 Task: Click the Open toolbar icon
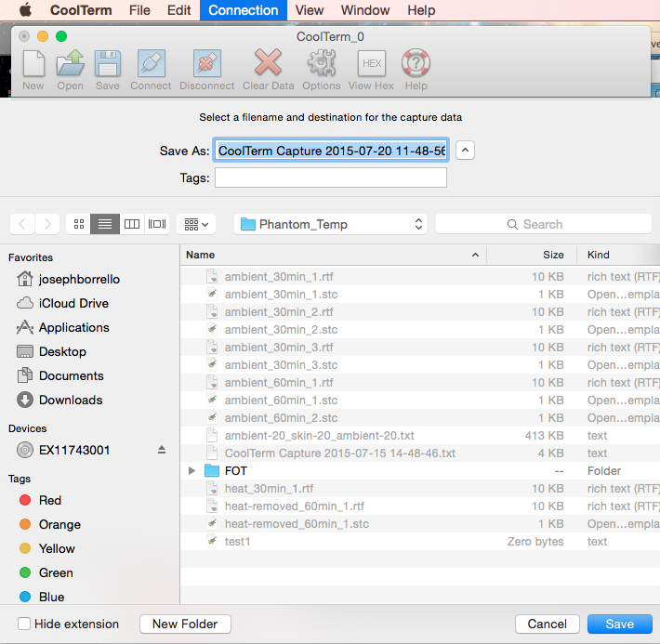coord(71,63)
